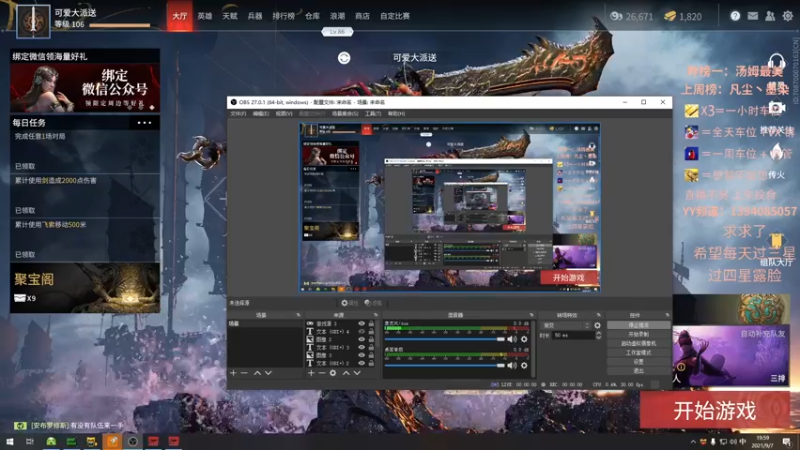800x450 pixels.
Task: Remove the selected source with minus icon
Action: tap(321, 373)
